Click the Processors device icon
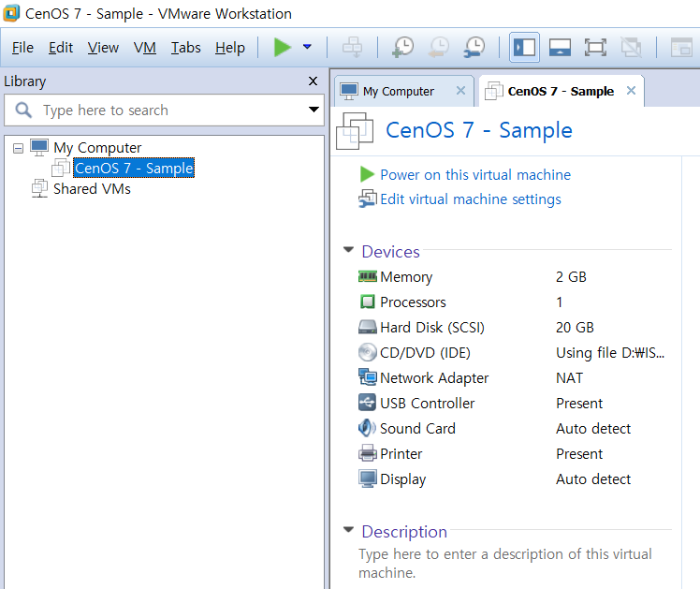The height and width of the screenshot is (589, 700). [368, 302]
